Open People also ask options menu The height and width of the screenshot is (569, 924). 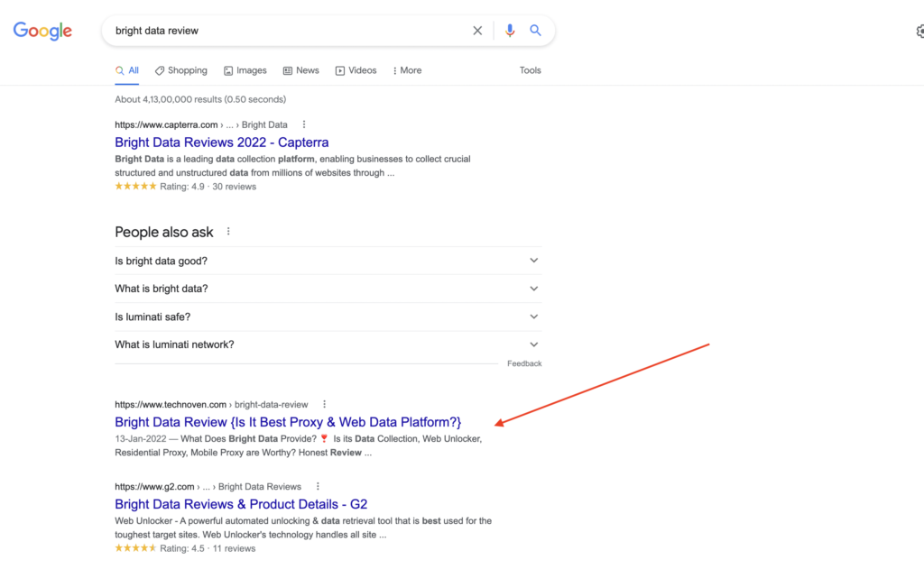tap(228, 232)
